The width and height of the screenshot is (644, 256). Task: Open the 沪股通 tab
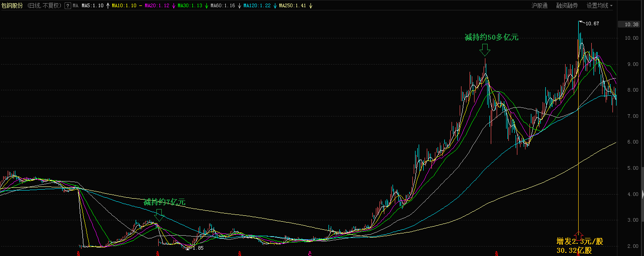pyautogui.click(x=539, y=6)
